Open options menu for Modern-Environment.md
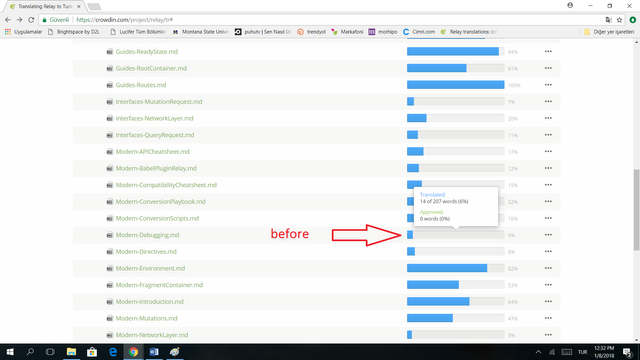The image size is (640, 360). [x=548, y=268]
